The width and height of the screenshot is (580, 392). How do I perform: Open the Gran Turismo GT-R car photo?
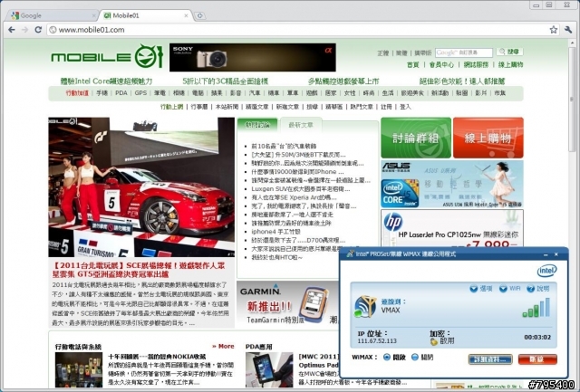pos(141,187)
